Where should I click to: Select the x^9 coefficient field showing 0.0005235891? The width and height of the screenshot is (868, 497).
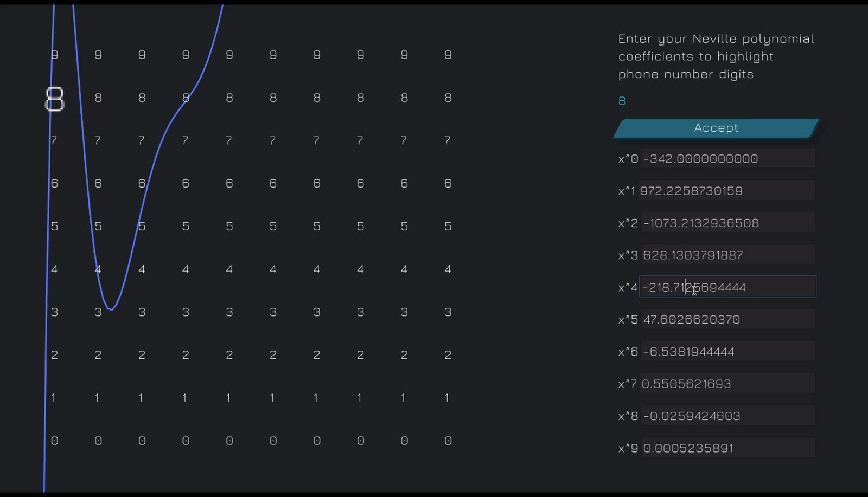coord(727,448)
